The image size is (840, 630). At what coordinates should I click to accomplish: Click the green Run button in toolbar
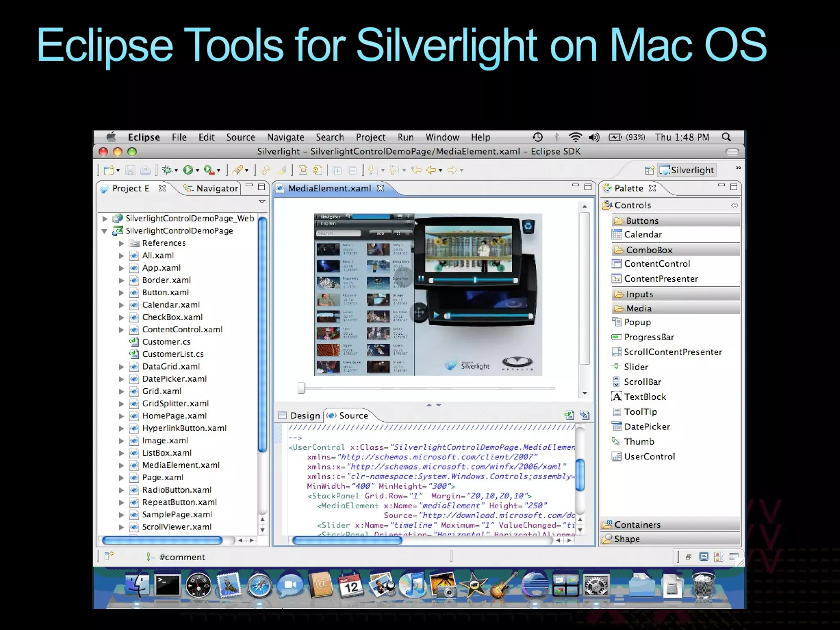pos(188,170)
